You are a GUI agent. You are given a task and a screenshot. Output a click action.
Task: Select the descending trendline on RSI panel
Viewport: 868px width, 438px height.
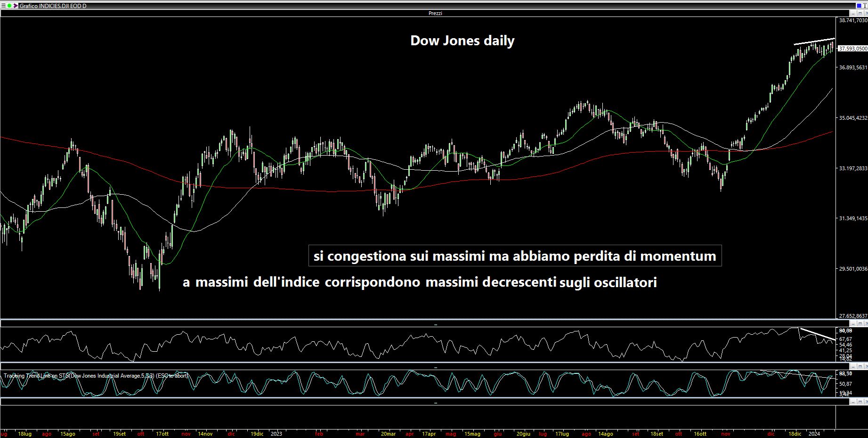pos(817,334)
